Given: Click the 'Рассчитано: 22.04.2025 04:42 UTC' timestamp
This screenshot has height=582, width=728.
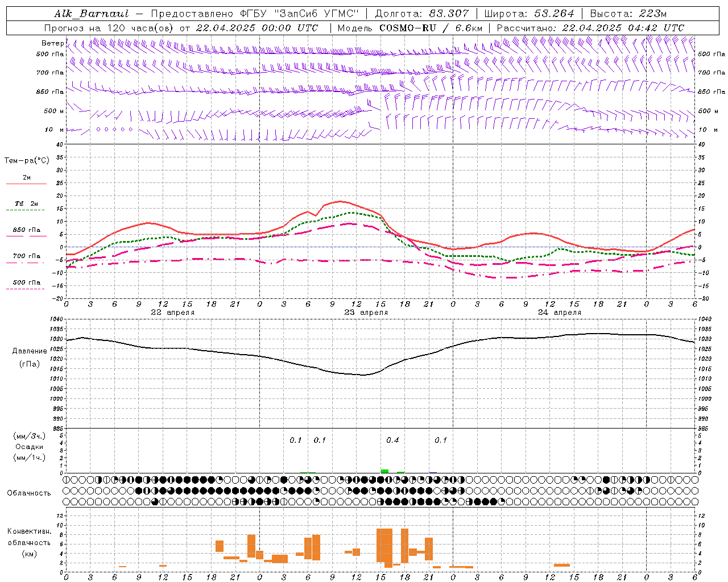Looking at the screenshot, I should [590, 28].
